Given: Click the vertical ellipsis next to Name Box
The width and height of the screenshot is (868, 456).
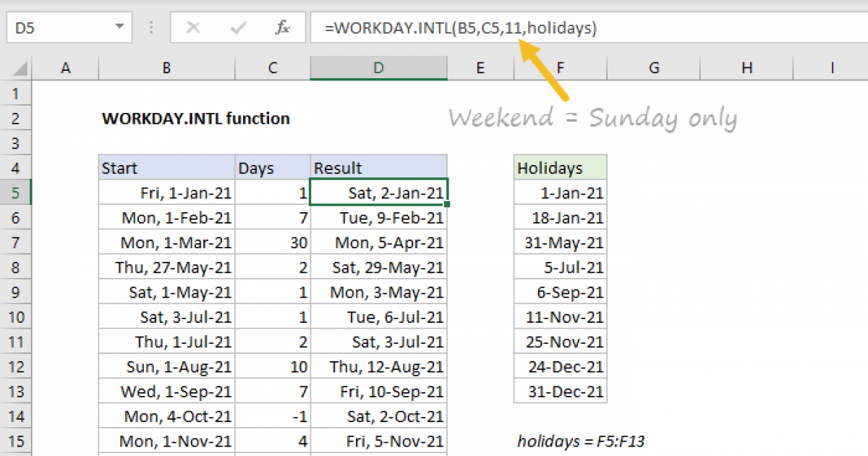Looking at the screenshot, I should pos(150,26).
